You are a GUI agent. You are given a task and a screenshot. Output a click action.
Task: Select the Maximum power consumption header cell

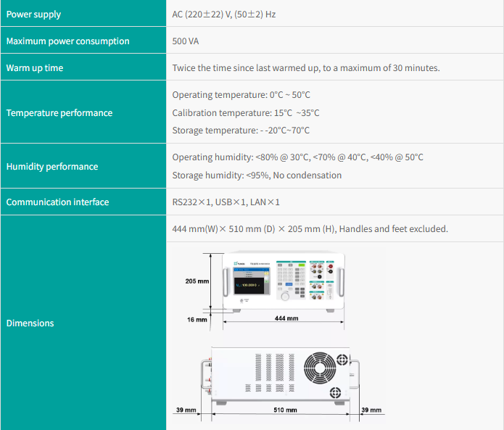[83, 41]
